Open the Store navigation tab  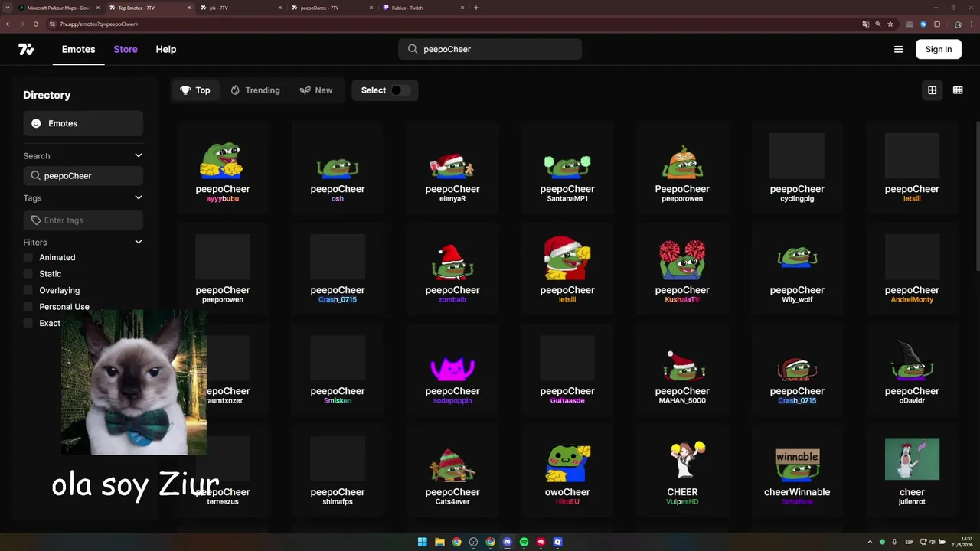point(126,49)
